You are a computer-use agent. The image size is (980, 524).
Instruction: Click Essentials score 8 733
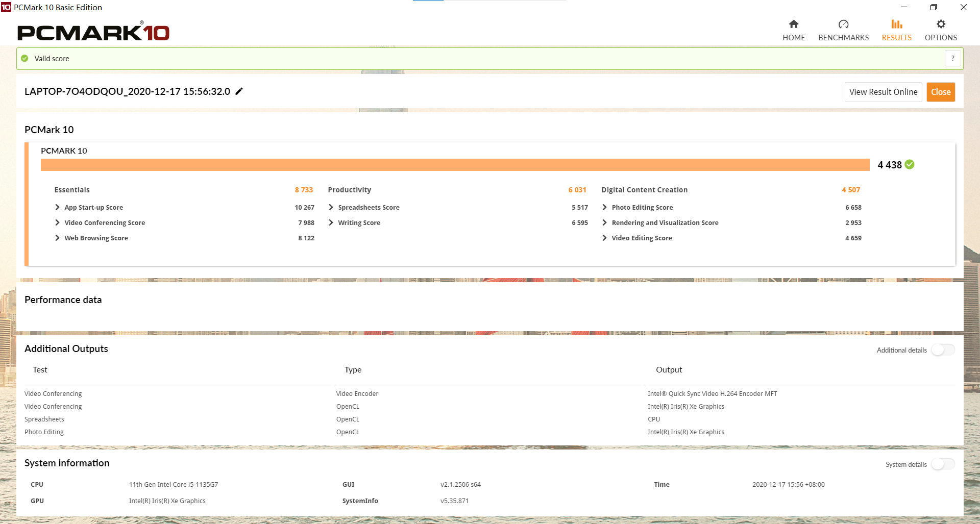[x=304, y=190]
